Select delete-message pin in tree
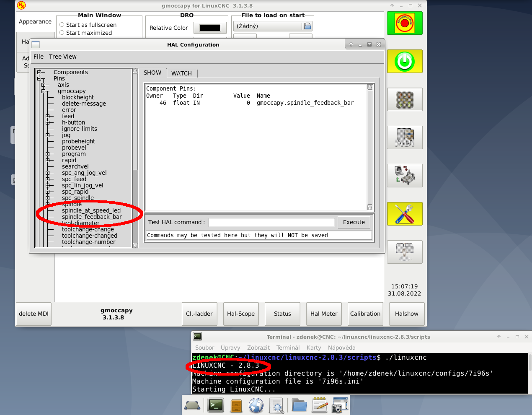 tap(84, 104)
